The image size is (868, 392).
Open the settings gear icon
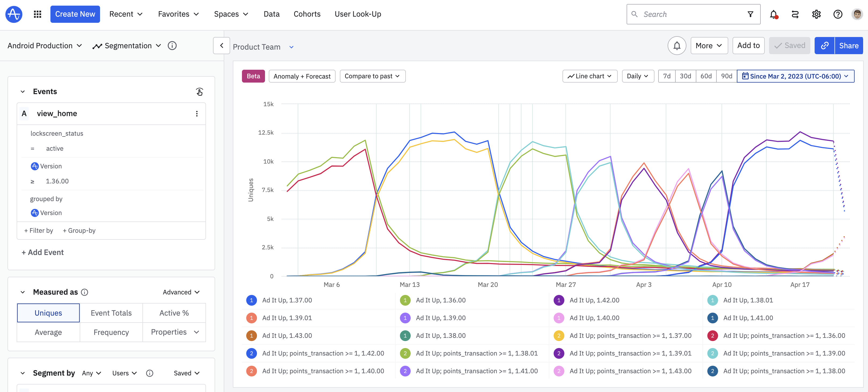click(x=816, y=14)
